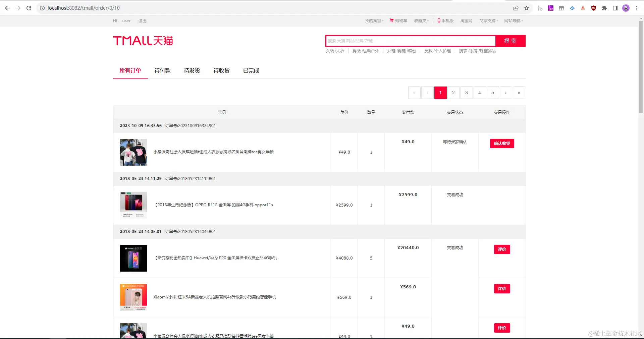Expand 收藏夹 dropdown
Screen dimensions: 644x339
(422, 21)
